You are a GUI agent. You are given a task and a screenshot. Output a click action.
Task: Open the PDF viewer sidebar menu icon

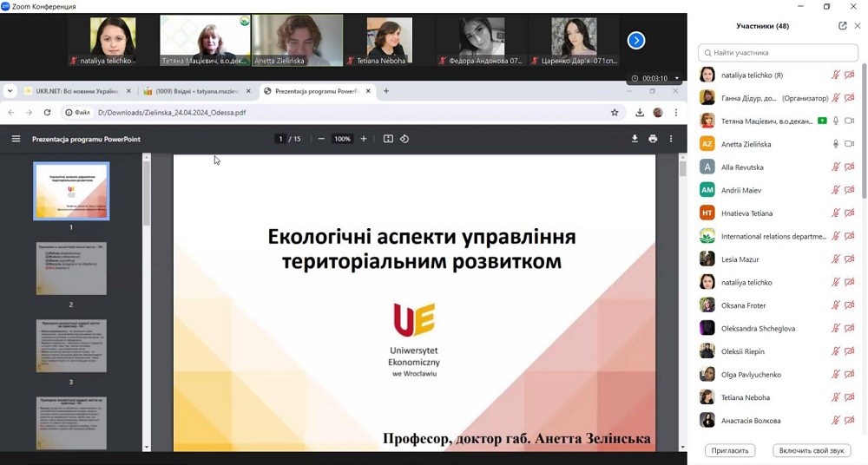[x=16, y=139]
